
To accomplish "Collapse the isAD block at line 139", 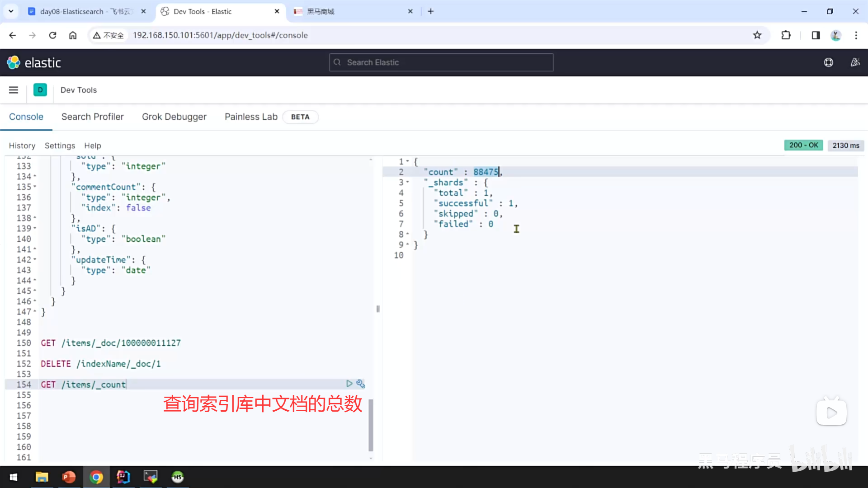I will pyautogui.click(x=35, y=229).
